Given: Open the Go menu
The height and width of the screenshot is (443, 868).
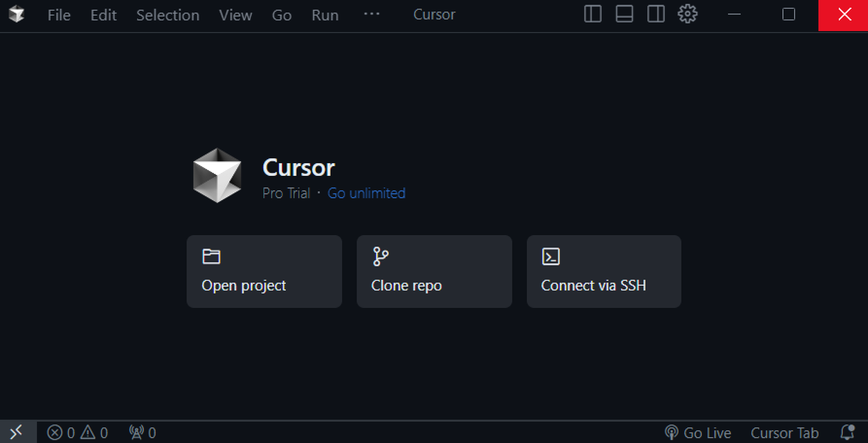Looking at the screenshot, I should tap(281, 15).
